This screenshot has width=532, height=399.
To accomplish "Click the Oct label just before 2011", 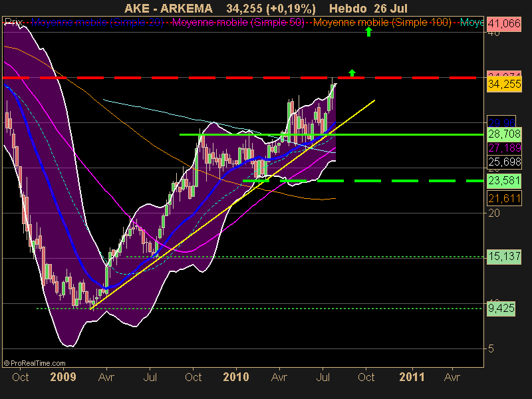I will (x=366, y=377).
